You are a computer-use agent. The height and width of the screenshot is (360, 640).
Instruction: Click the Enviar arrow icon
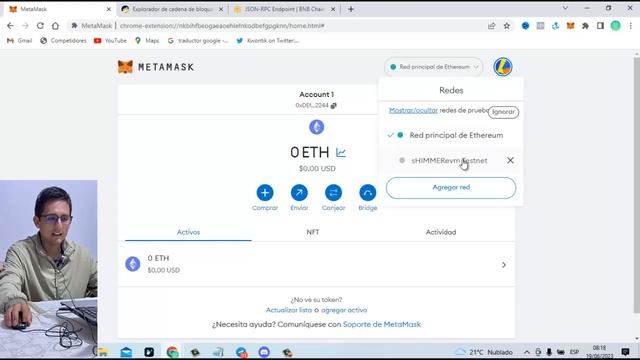pyautogui.click(x=299, y=193)
